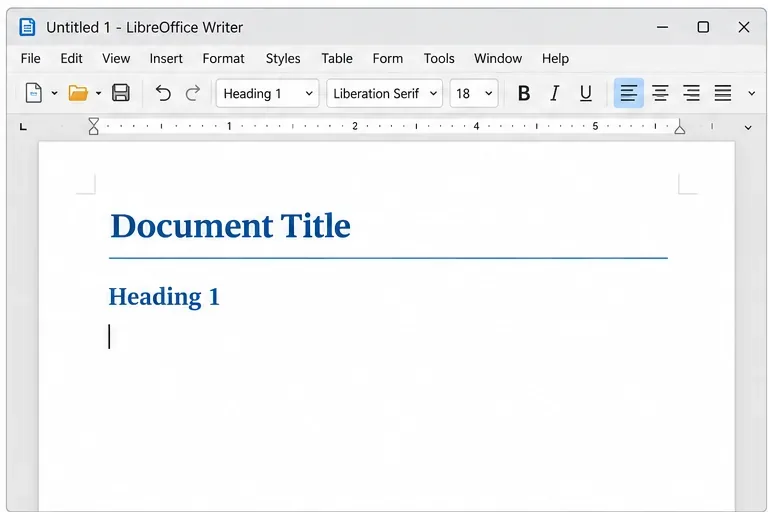Open the View menu
The height and width of the screenshot is (512, 768).
[x=116, y=58]
